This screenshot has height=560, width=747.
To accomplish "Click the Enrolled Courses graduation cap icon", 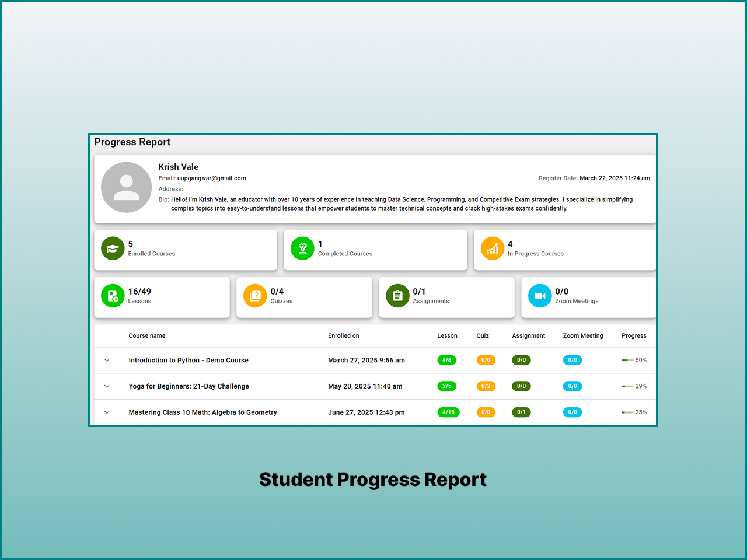I will point(112,248).
